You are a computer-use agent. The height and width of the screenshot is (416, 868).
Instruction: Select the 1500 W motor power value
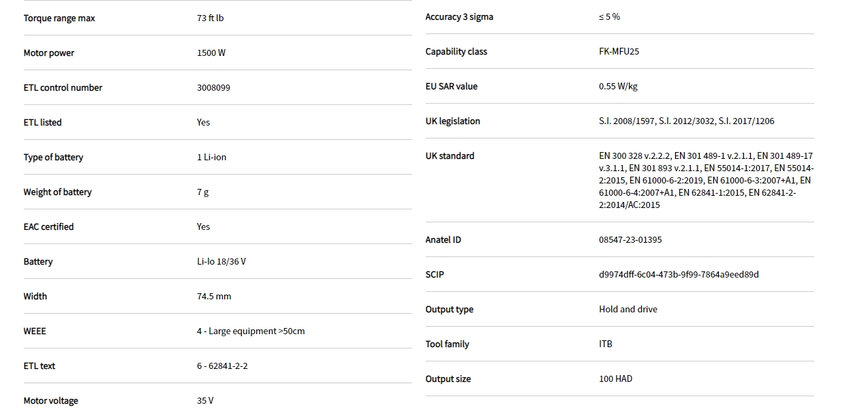(211, 53)
